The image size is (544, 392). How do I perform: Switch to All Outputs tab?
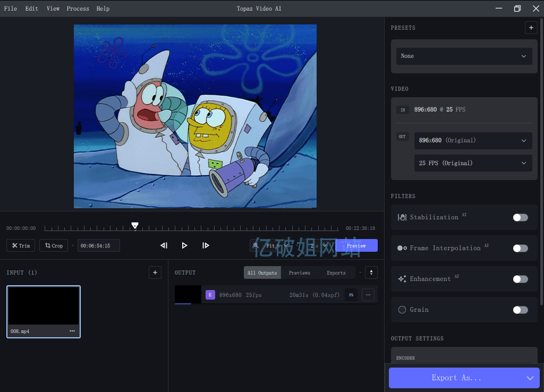point(262,273)
